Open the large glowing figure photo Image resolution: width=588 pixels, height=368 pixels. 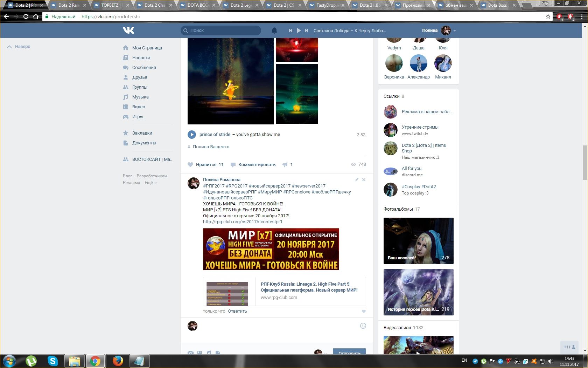231,81
